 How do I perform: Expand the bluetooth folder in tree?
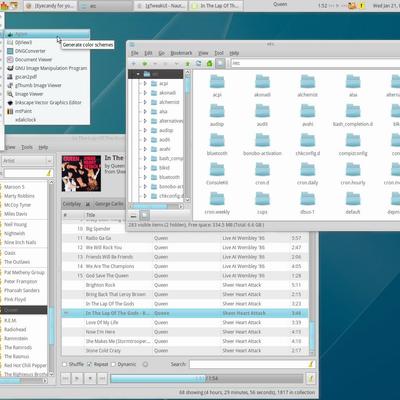145,177
